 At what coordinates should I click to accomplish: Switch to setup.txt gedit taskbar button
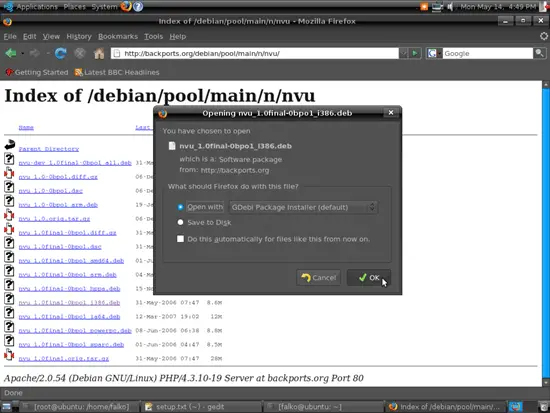[x=201, y=407]
